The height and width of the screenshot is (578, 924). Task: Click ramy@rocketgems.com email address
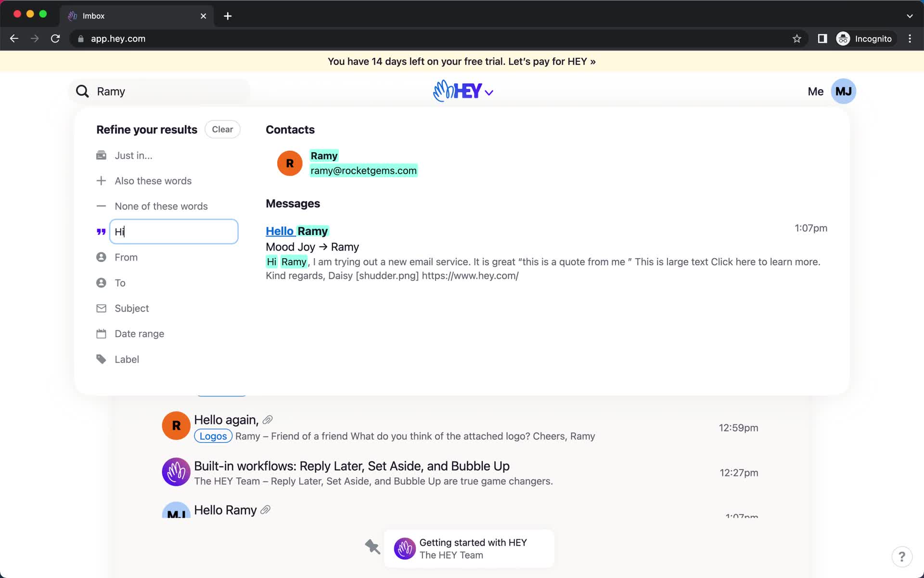(x=363, y=171)
